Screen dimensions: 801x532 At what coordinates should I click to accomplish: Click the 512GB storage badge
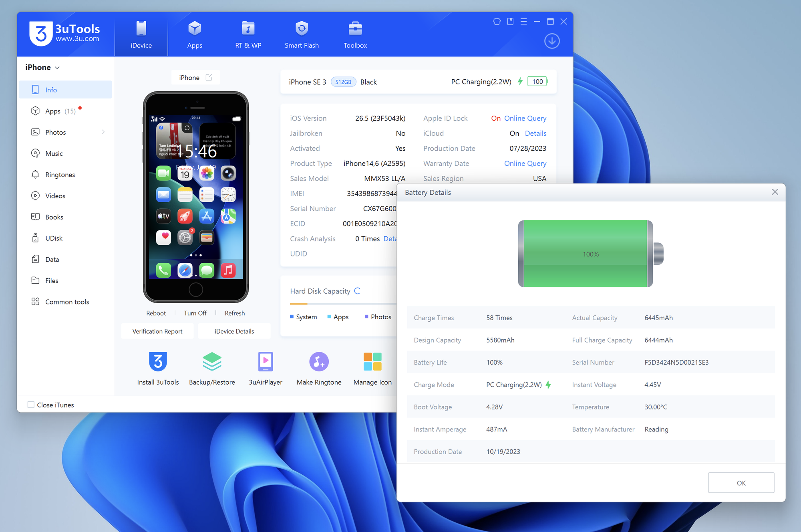343,82
